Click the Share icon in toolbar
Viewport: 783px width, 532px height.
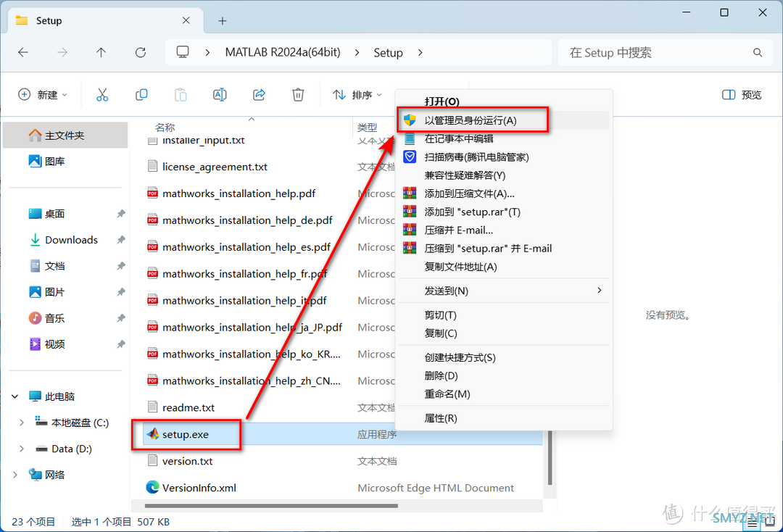pyautogui.click(x=259, y=94)
